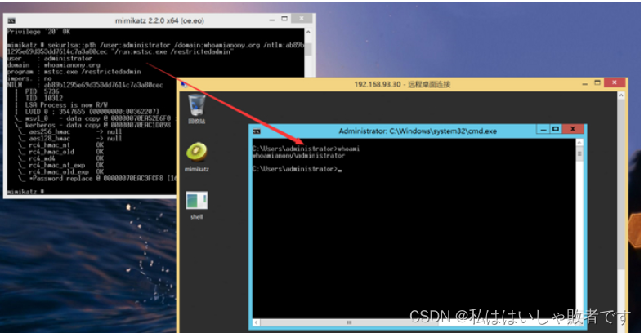The width and height of the screenshot is (644, 333).
Task: Click the remote desktop vertical scrollbar up arrow
Action: [620, 96]
